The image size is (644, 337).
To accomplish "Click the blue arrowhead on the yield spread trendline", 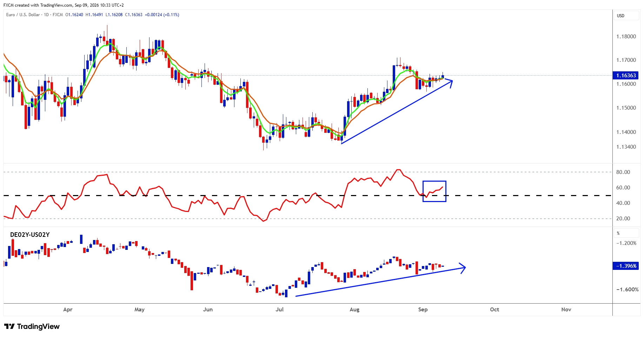I will 462,268.
